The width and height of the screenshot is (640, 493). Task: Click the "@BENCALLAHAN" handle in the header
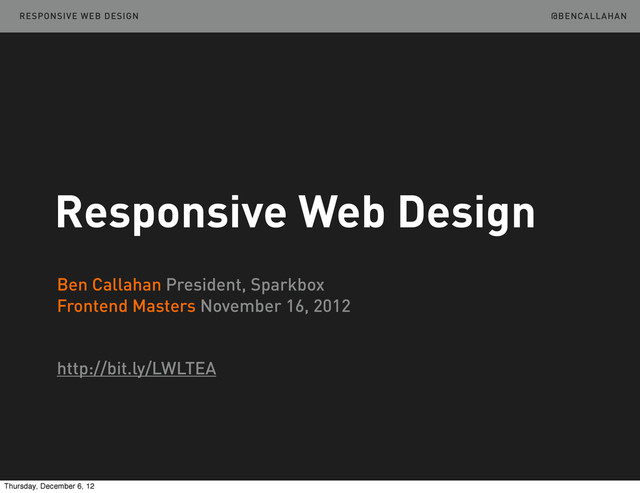[x=589, y=16]
